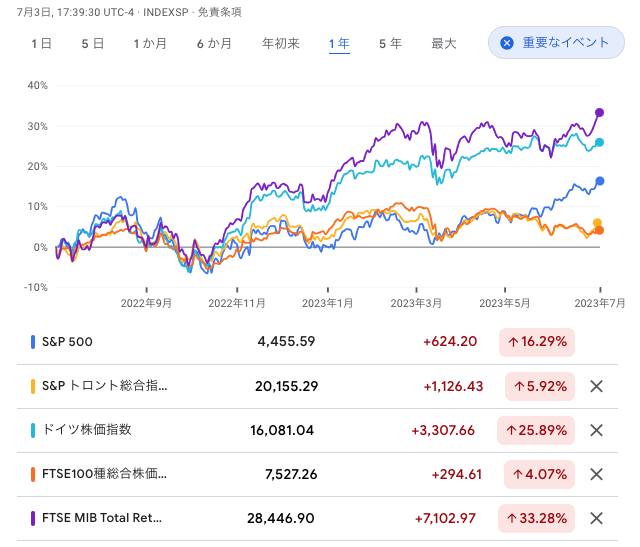This screenshot has height=547, width=640.
Task: Click the cyan ドイツ株価指数 color marker
Action: 33,430
